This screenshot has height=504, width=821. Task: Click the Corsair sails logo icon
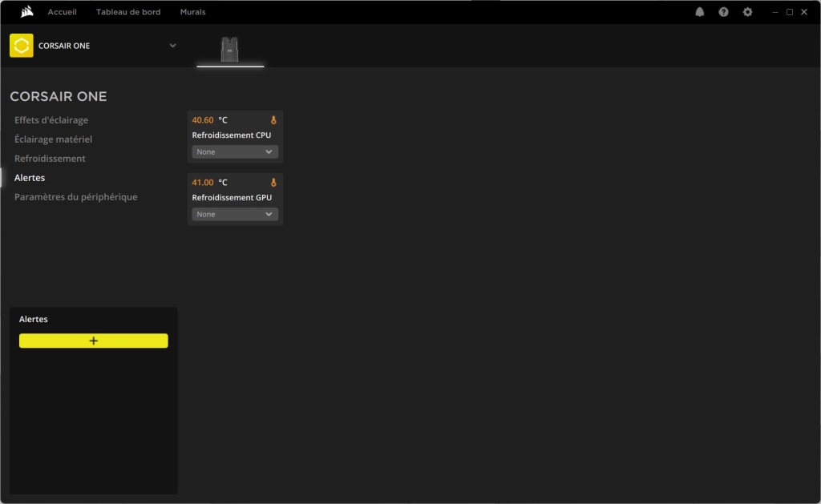point(26,12)
